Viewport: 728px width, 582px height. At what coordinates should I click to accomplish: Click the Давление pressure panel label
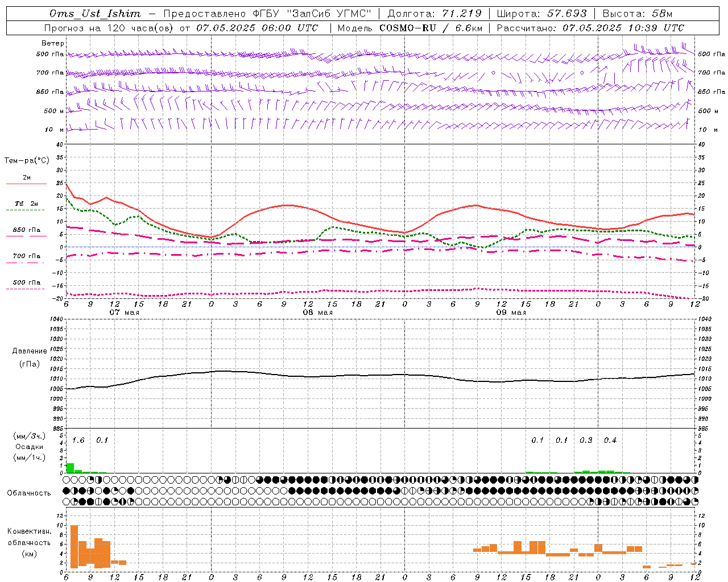coord(29,351)
